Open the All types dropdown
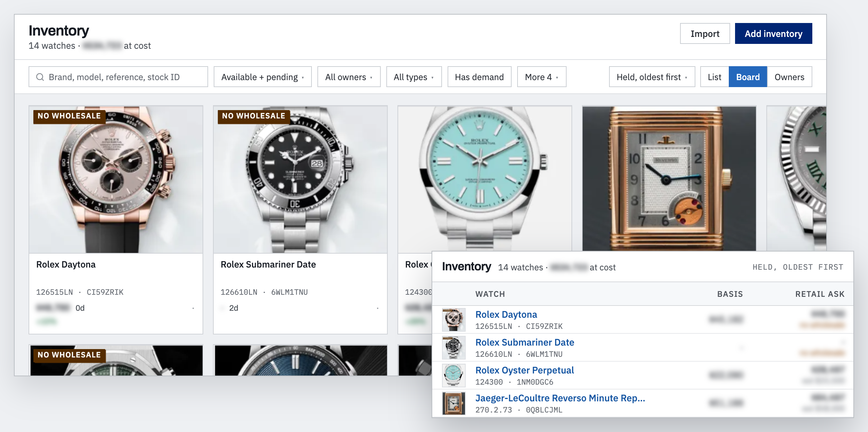This screenshot has height=432, width=868. coord(414,77)
